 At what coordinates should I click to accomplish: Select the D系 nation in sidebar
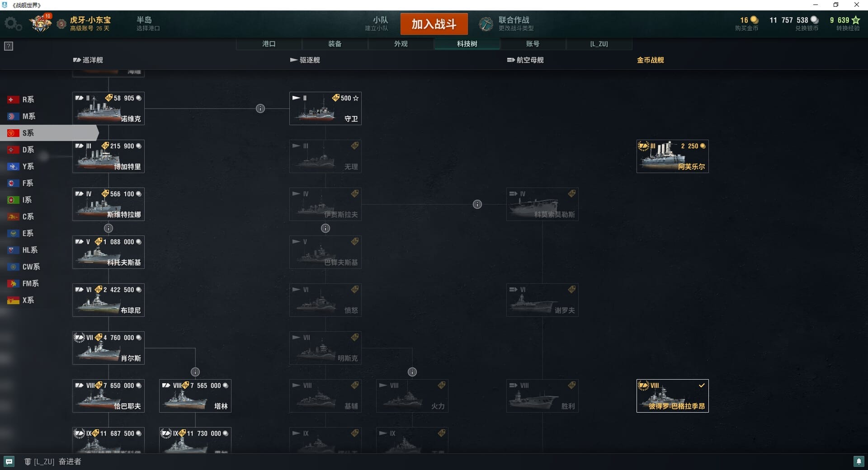coord(28,150)
